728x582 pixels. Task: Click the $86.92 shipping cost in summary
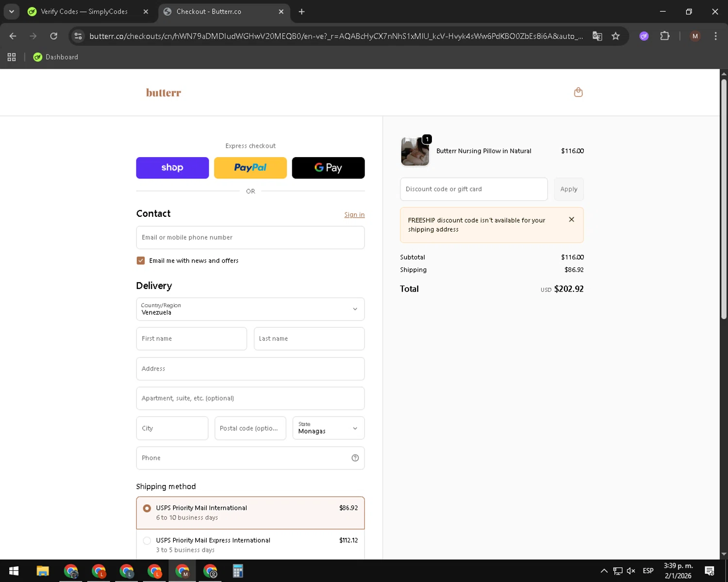coord(574,270)
